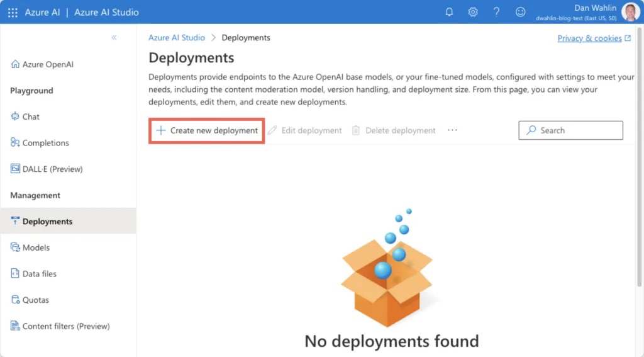Open DALL·E (Preview) playground
The height and width of the screenshot is (357, 644).
pos(52,169)
